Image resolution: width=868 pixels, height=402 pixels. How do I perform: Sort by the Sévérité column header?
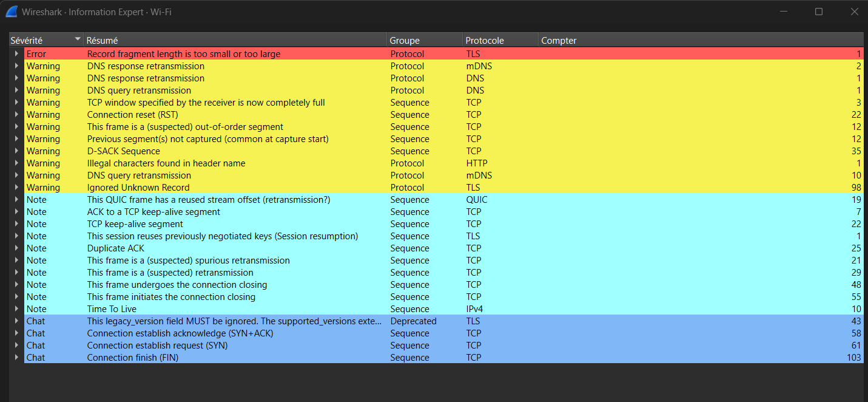pos(36,41)
